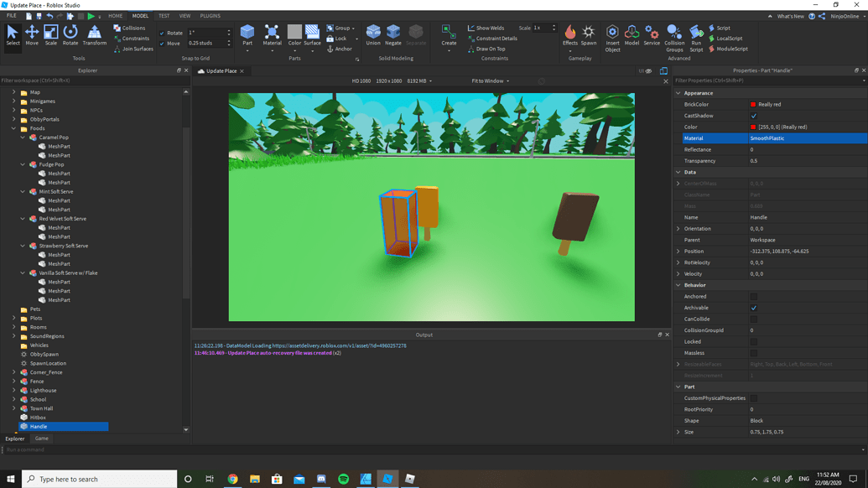Enable the Massless property checkbox
Viewport: 868px width, 488px height.
click(753, 353)
